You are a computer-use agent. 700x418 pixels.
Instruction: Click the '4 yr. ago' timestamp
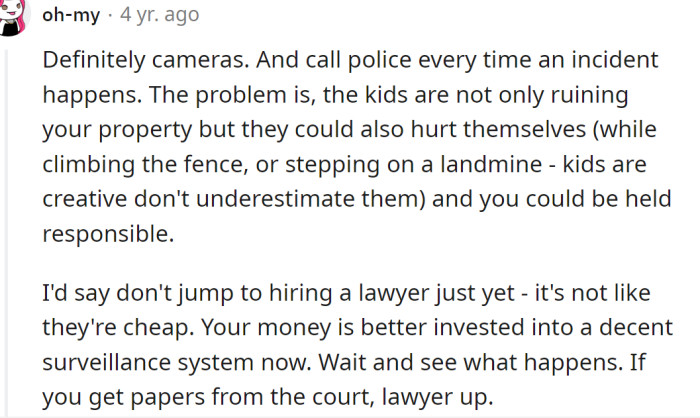tap(159, 15)
